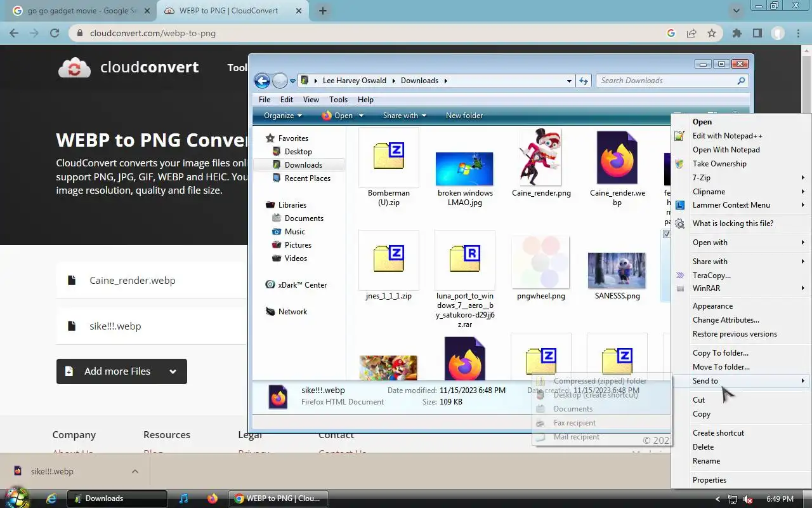
Task: Expand the Open toolbar dropdown arrow
Action: click(x=361, y=116)
